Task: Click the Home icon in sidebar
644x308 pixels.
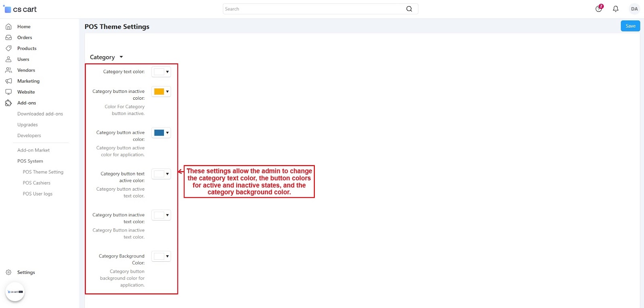Action: 8,27
